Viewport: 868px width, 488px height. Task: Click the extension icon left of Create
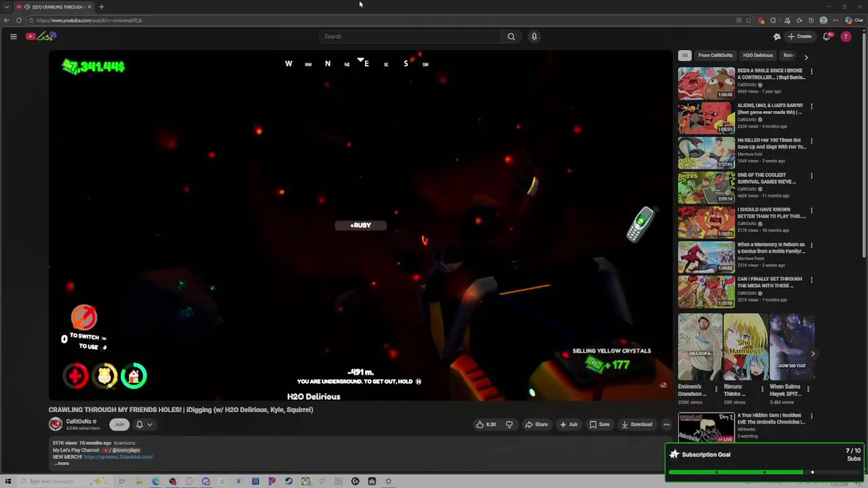[777, 37]
